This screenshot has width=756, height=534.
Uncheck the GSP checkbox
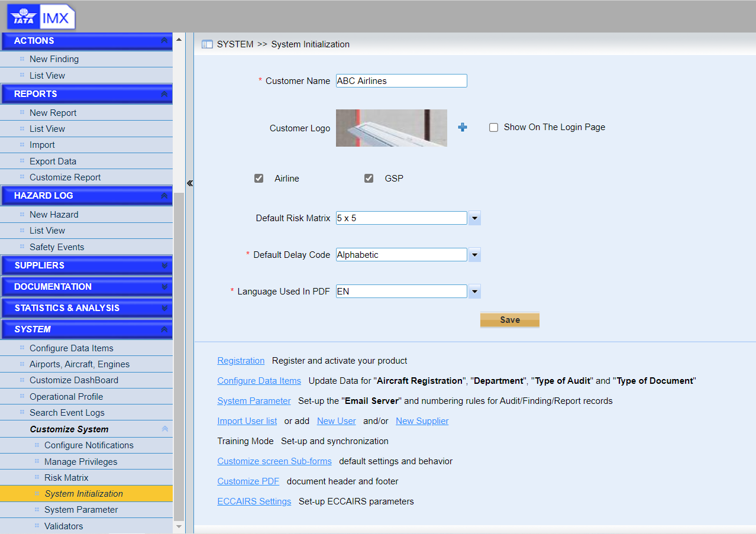pyautogui.click(x=369, y=179)
